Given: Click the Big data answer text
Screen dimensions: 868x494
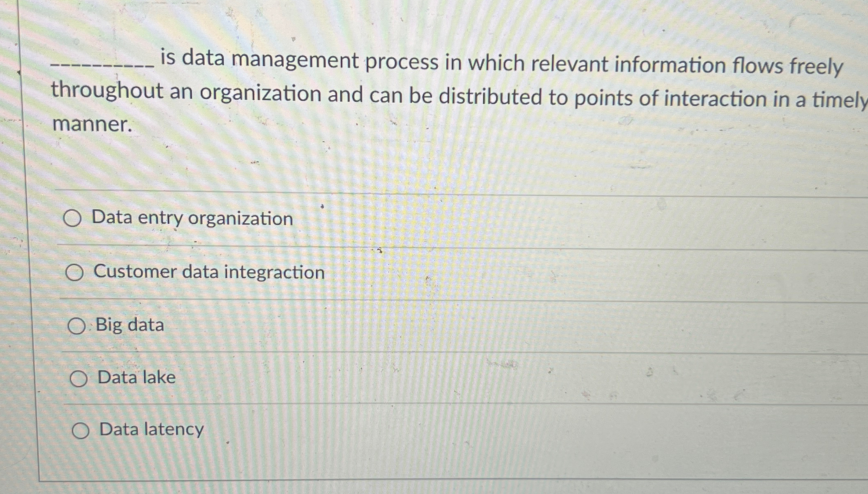Looking at the screenshot, I should [129, 325].
